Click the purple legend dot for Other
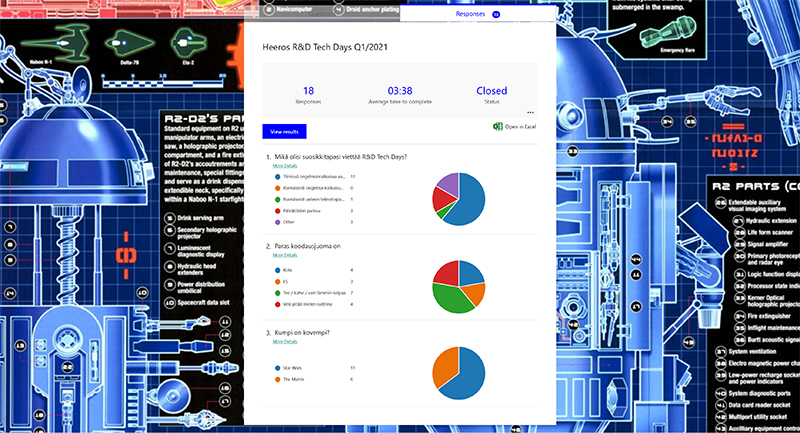800x433 pixels. [x=278, y=222]
